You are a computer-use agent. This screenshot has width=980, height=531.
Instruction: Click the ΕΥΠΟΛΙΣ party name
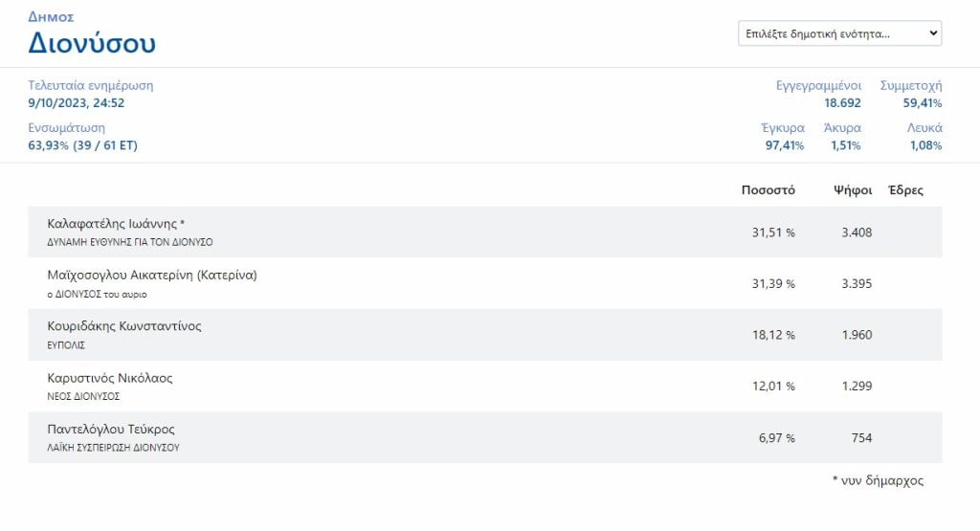pos(66,344)
